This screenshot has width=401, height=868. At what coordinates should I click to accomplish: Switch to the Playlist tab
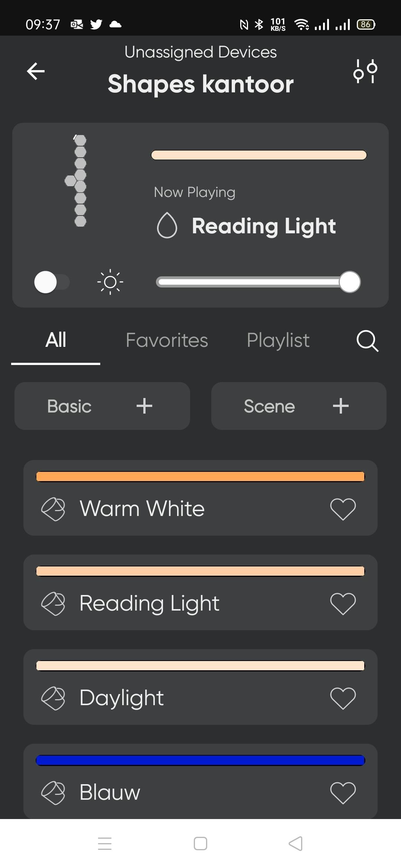click(278, 340)
